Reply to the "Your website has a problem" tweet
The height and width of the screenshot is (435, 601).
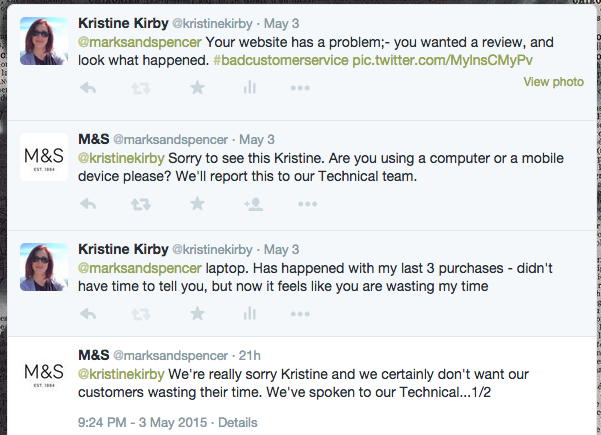88,88
